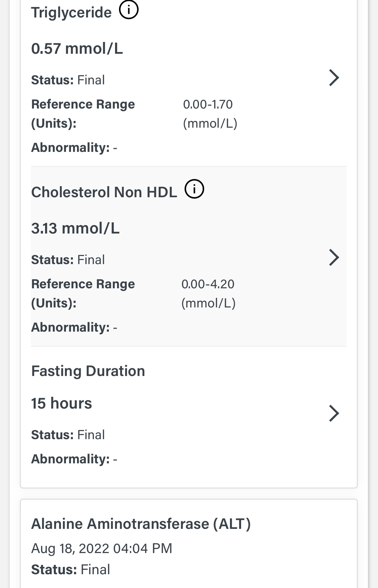
Task: Select the Cholesterol Non HDL title
Action: click(104, 192)
